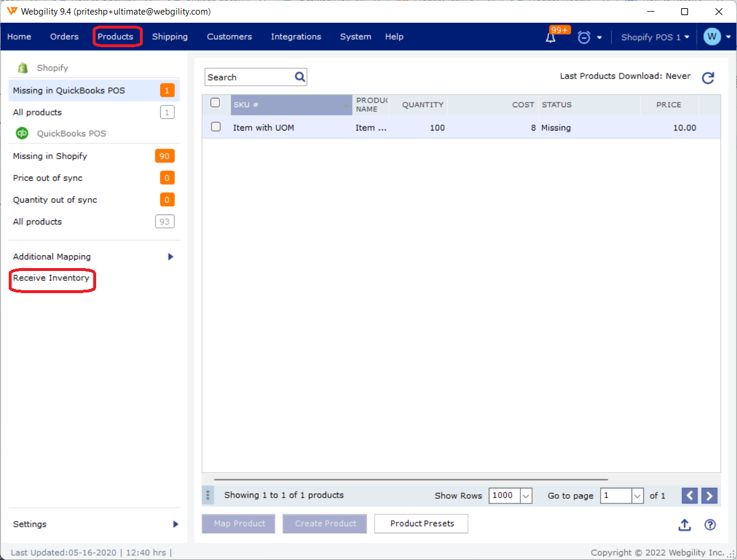Open the scheduler alarm clock icon
Screen dimensions: 737x560
pos(584,37)
